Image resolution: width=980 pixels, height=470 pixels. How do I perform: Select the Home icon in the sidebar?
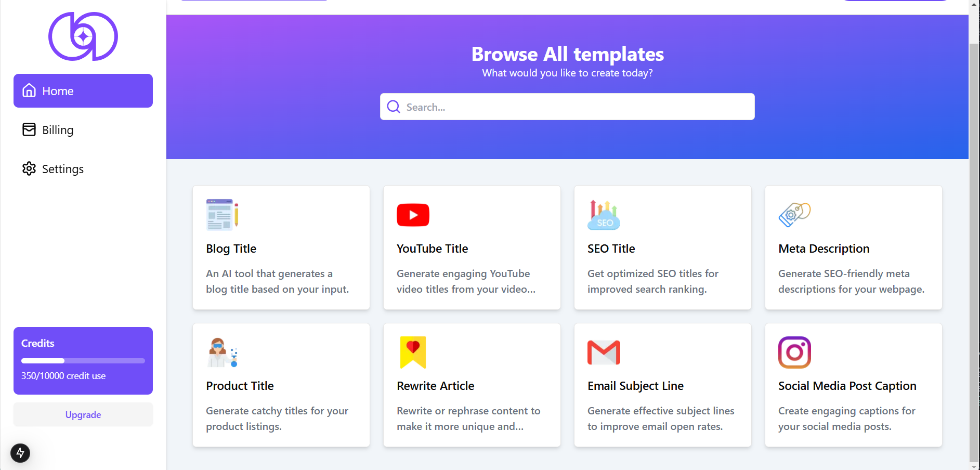(x=30, y=90)
